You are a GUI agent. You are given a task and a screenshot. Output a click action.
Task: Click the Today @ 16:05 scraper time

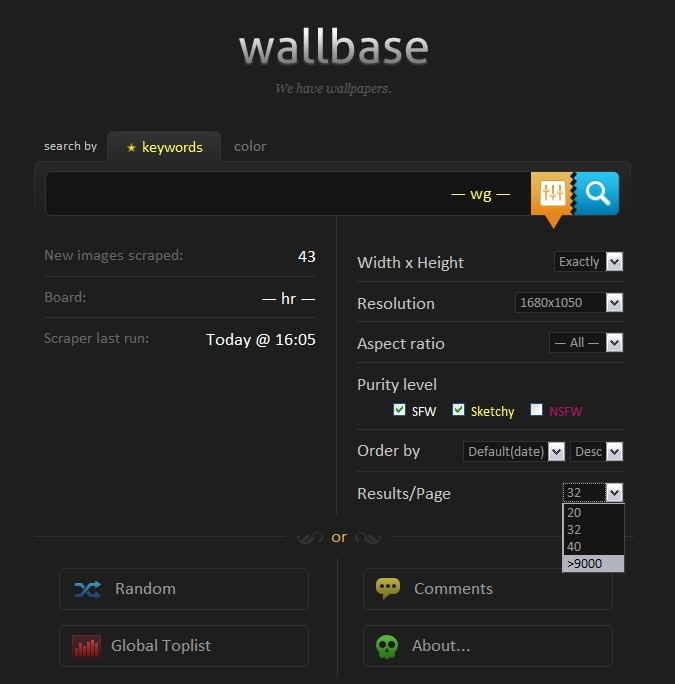260,340
